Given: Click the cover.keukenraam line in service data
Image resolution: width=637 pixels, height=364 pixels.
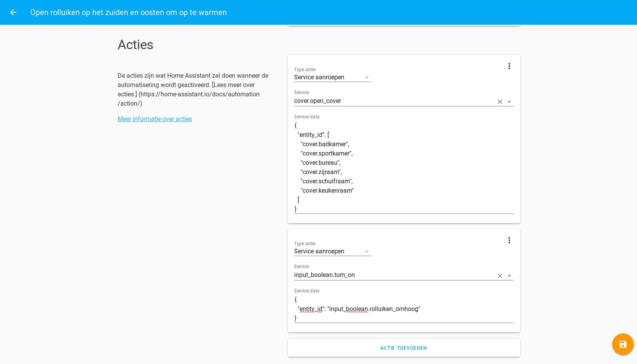Looking at the screenshot, I should click(327, 191).
